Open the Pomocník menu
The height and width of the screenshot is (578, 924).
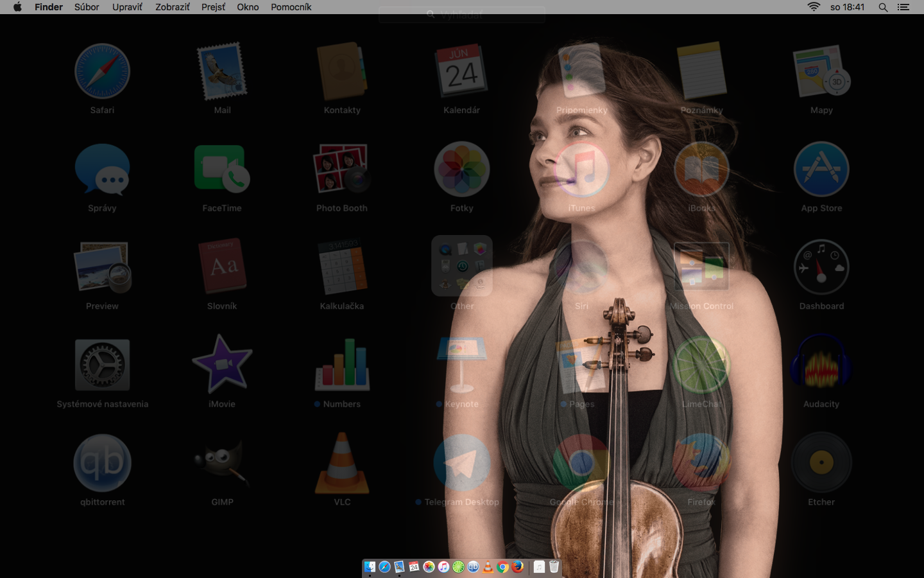(291, 7)
